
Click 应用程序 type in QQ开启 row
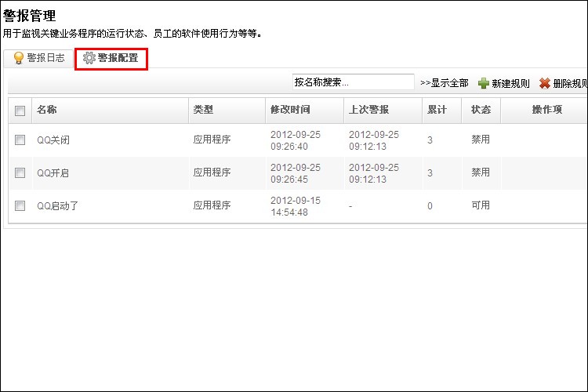(x=212, y=172)
